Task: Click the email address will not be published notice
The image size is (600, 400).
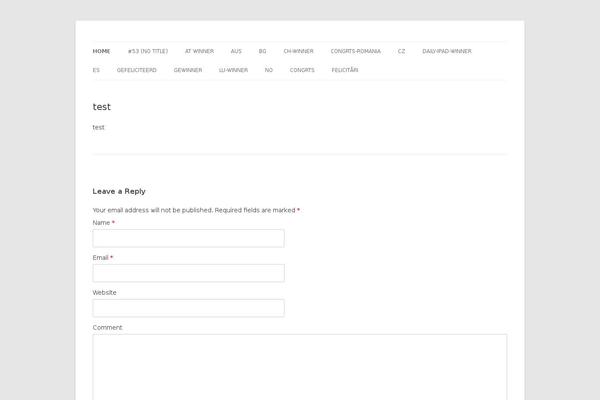Action: coord(153,210)
